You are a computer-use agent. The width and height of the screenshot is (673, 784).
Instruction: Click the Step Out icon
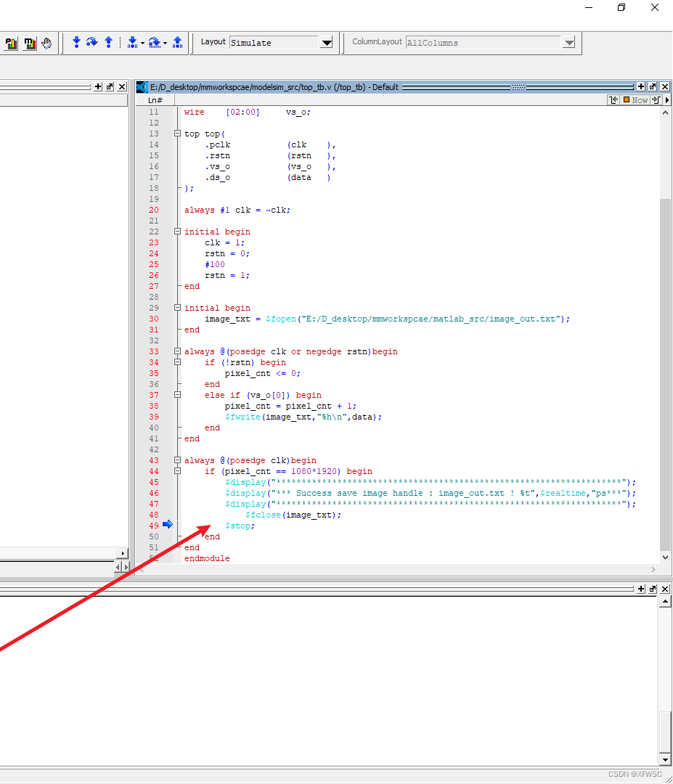click(x=108, y=42)
